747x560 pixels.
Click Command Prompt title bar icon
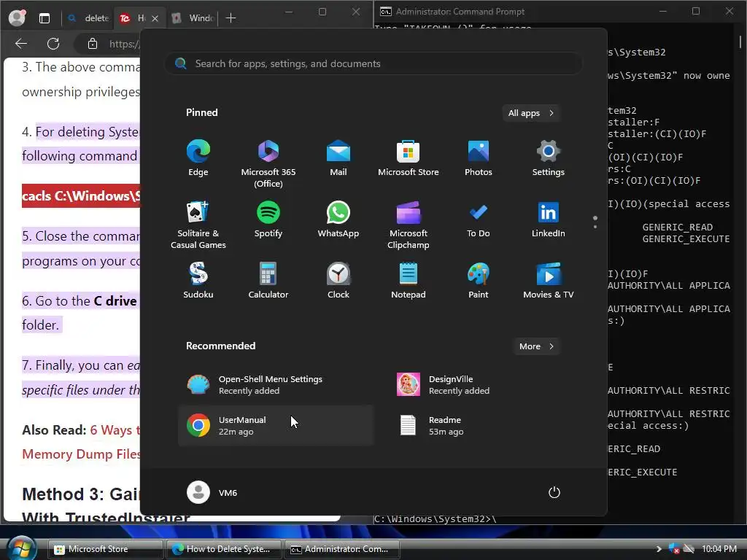tap(385, 12)
